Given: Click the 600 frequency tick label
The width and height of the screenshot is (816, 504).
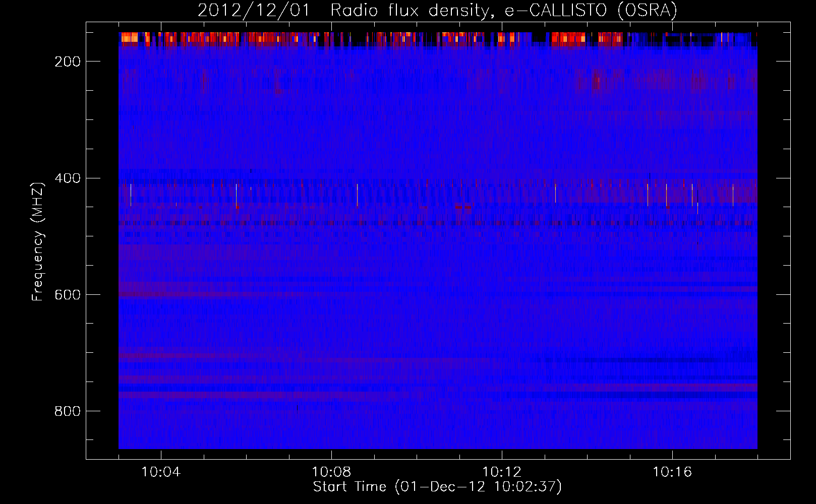Looking at the screenshot, I should coord(68,295).
